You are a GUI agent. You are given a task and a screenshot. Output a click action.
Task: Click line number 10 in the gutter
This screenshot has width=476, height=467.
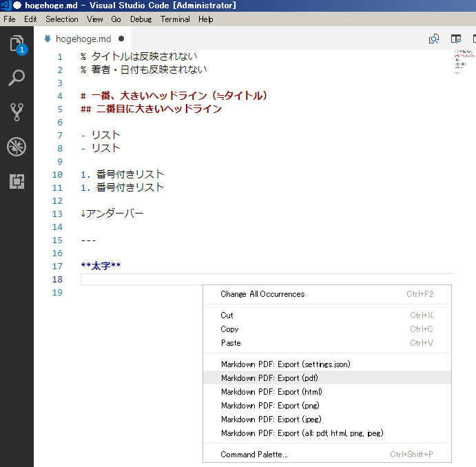(x=57, y=175)
